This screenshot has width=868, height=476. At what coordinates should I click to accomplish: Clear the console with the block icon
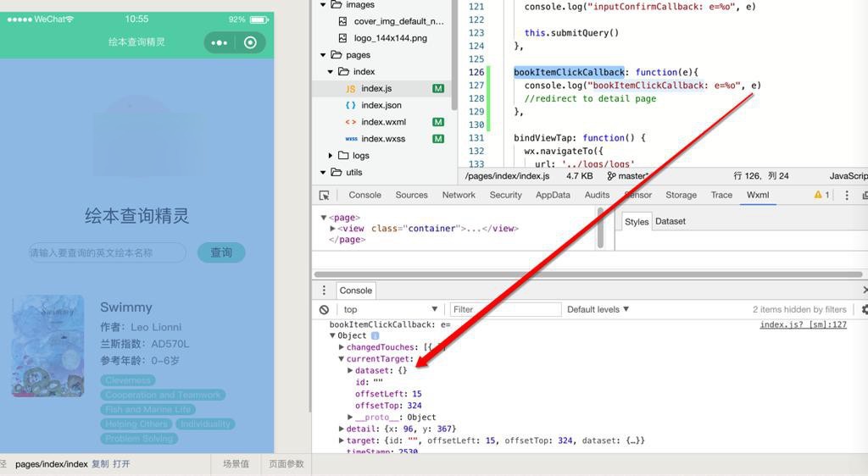(x=325, y=310)
